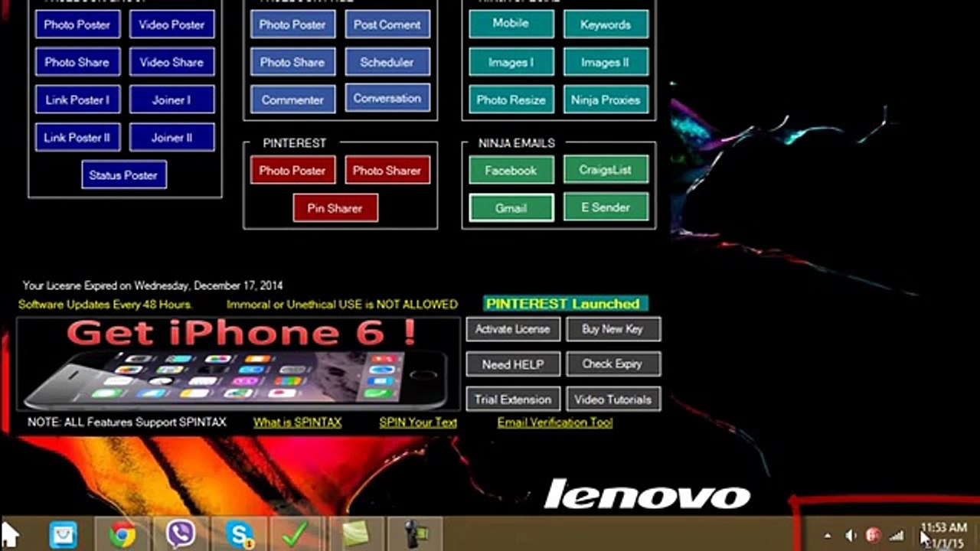Open the Pin Sharer tool
The image size is (980, 551).
point(335,207)
